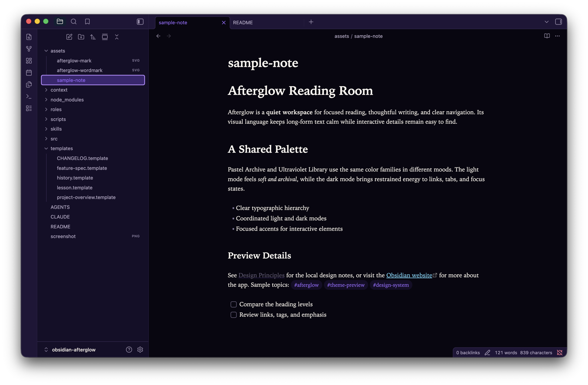Open lesson.template file

[x=93, y=187]
